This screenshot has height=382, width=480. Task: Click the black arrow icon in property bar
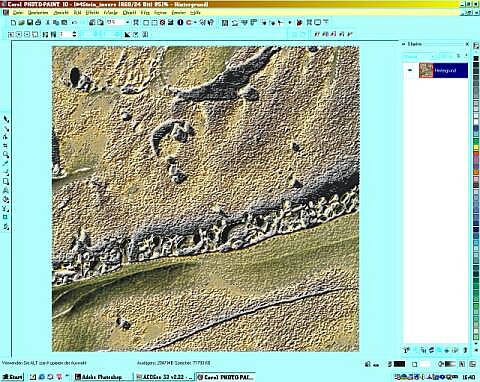coord(127,34)
